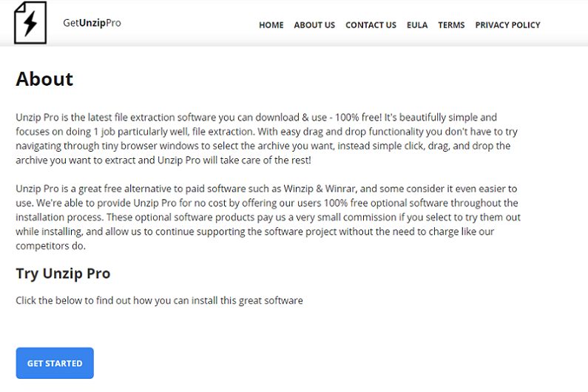
Task: Click the GetUnzipPro site name
Action: [x=92, y=23]
